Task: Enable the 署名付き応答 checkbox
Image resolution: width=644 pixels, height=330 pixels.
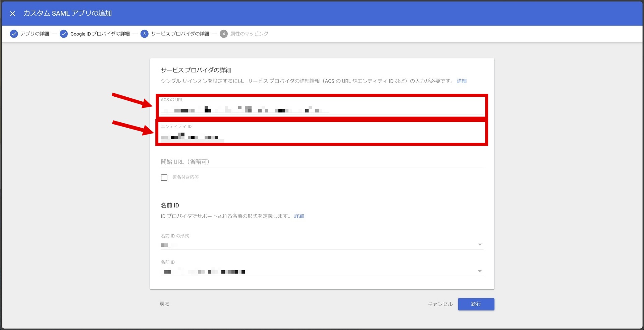Action: click(164, 177)
